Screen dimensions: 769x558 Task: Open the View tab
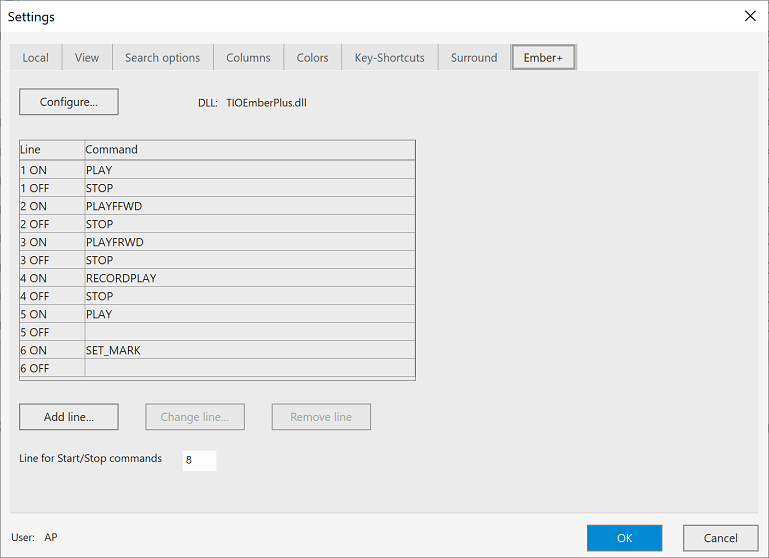[87, 58]
